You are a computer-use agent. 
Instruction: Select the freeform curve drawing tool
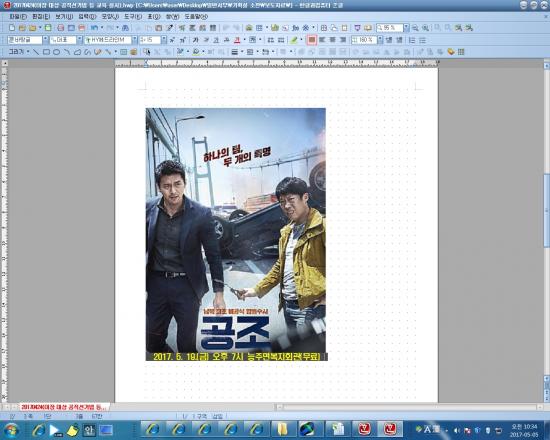[x=87, y=52]
